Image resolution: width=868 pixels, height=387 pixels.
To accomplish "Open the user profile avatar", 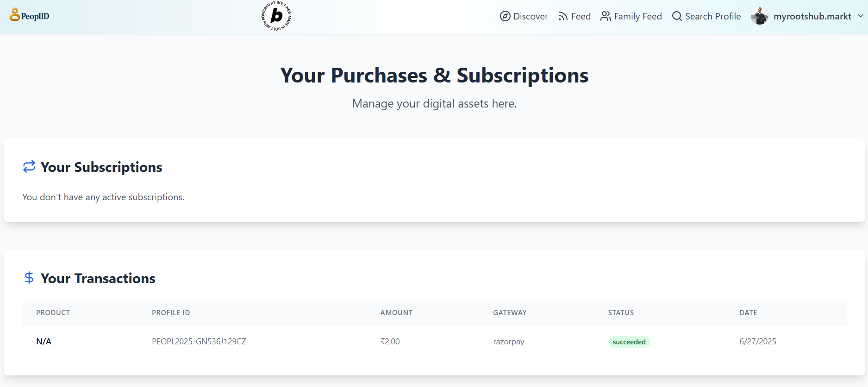I will [x=759, y=16].
